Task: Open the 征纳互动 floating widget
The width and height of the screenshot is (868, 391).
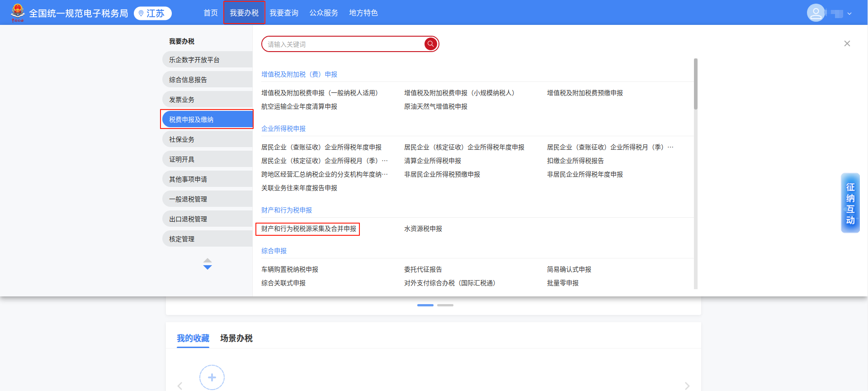Action: tap(850, 203)
